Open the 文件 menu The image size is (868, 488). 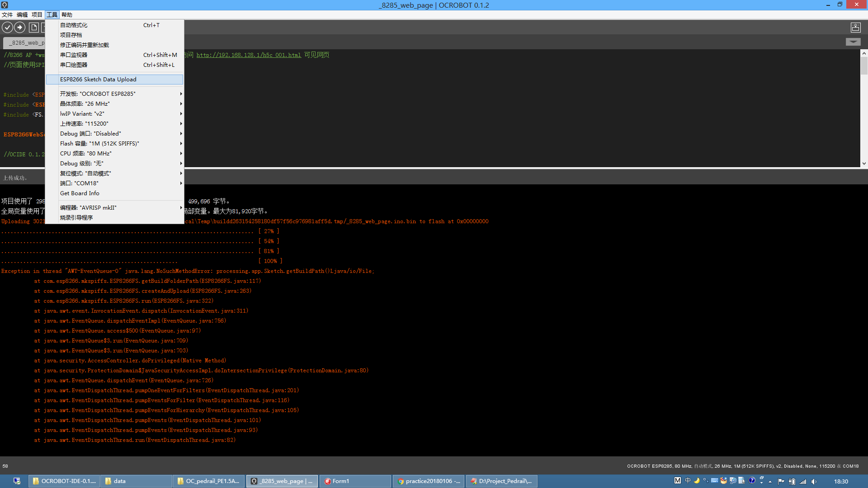(7, 15)
